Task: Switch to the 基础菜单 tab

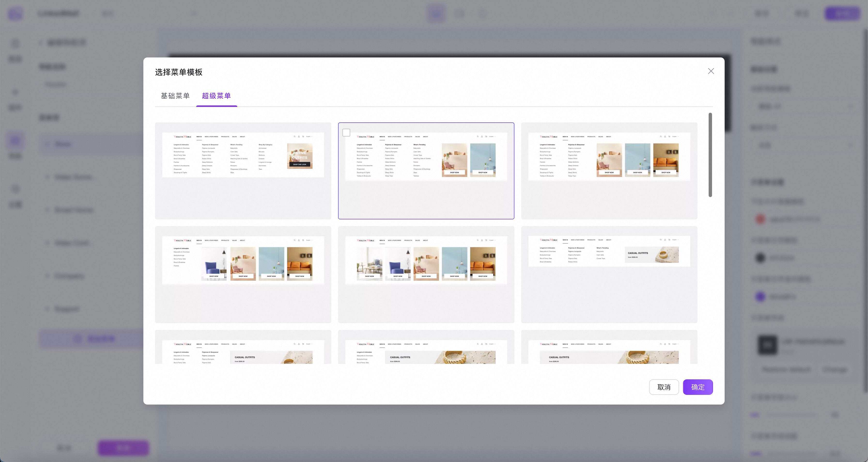Action: 175,96
